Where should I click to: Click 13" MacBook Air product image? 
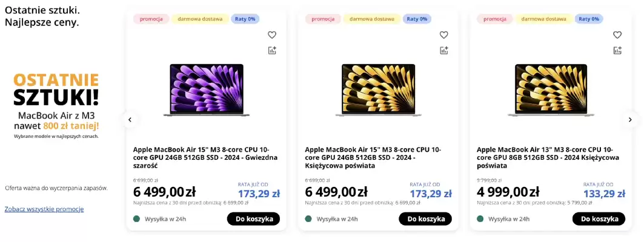551,90
